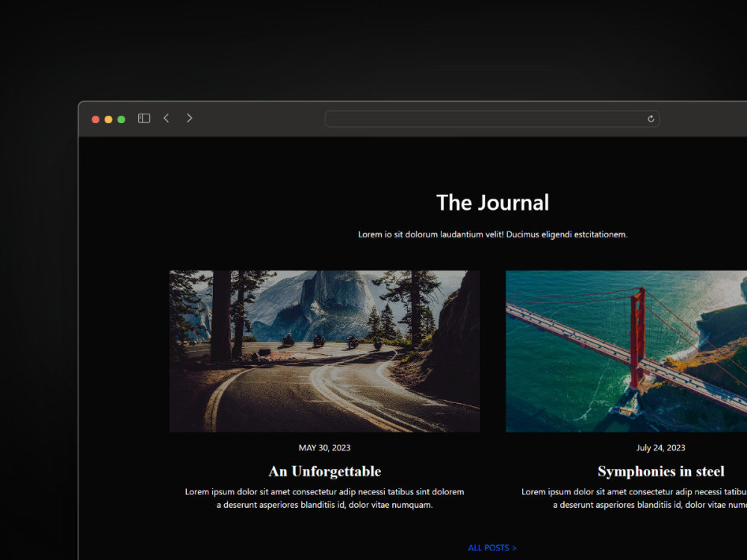Close window with the red button
The width and height of the screenshot is (747, 560).
pos(96,119)
